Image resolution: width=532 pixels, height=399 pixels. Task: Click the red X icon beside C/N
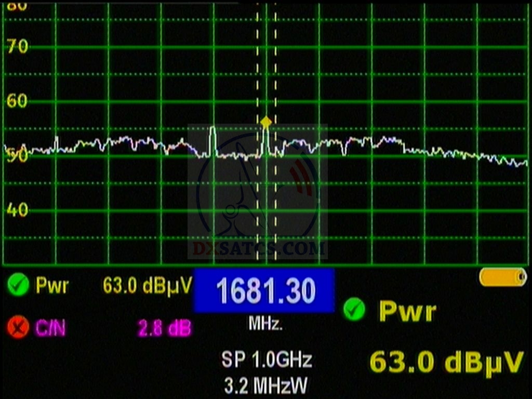(18, 327)
